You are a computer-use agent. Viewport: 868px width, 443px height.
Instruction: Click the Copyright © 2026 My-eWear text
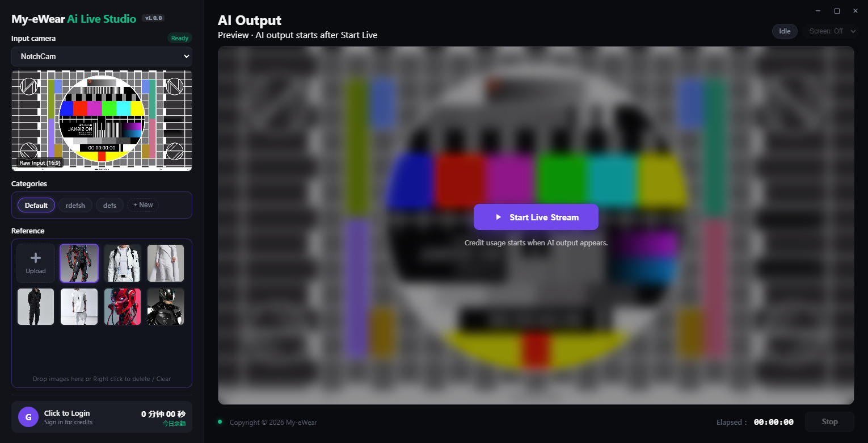click(273, 423)
